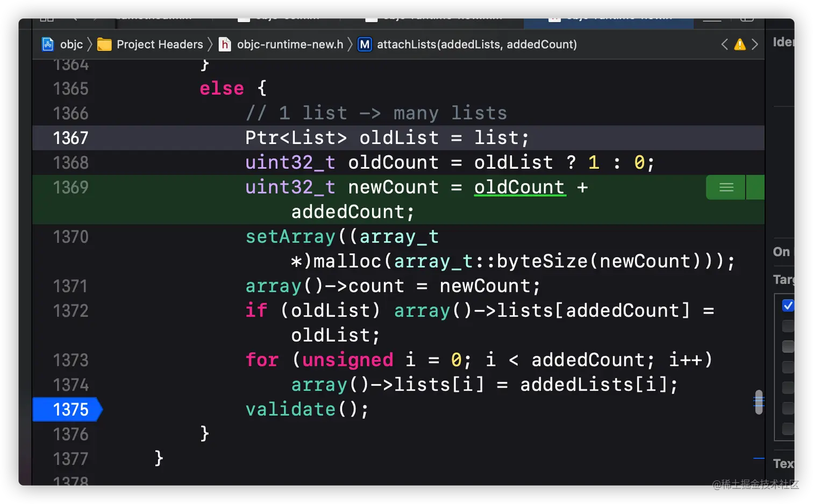Click 'byteSize' in the malloc argument

pos(542,262)
